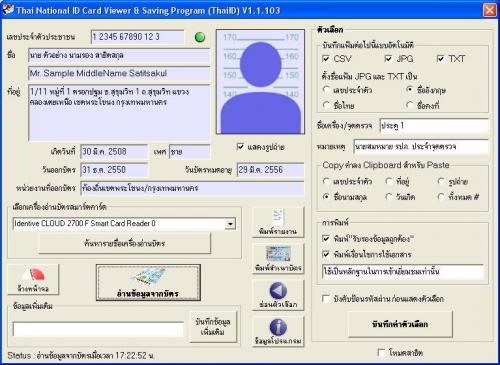Select clipboard copy photo radio

(x=441, y=181)
